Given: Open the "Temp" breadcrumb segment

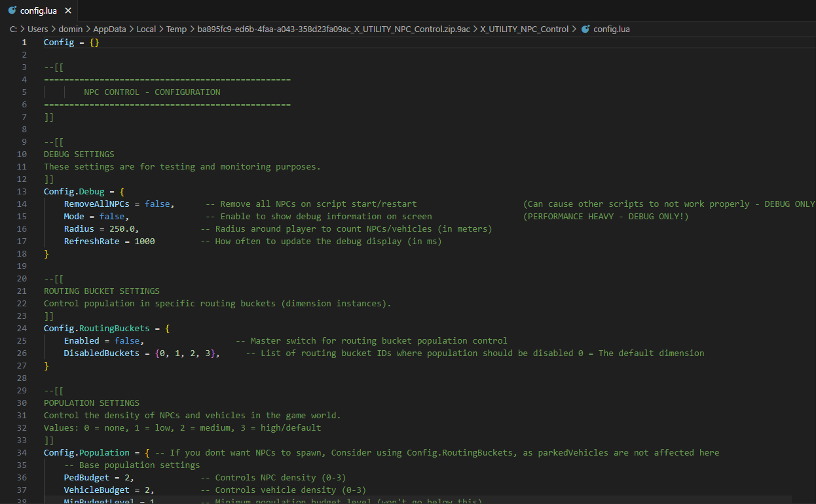Looking at the screenshot, I should (x=177, y=29).
